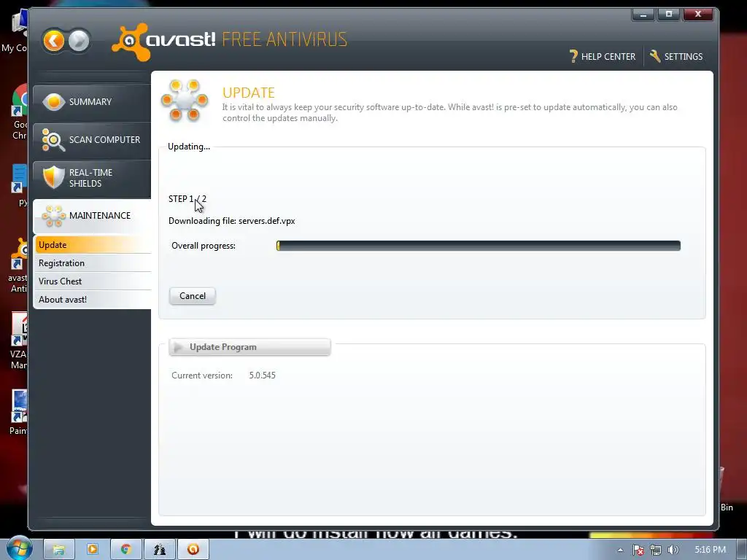Minimize the avast! window
747x560 pixels.
point(643,15)
